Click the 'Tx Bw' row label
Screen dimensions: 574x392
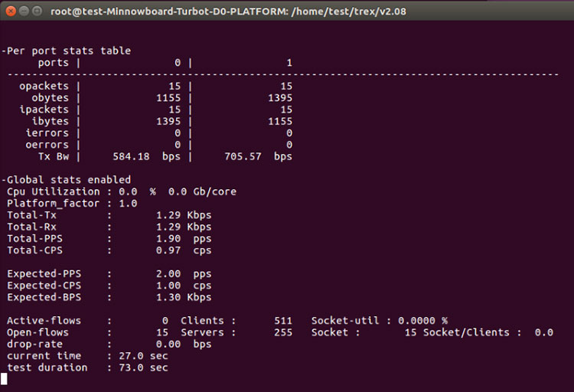[x=54, y=156]
